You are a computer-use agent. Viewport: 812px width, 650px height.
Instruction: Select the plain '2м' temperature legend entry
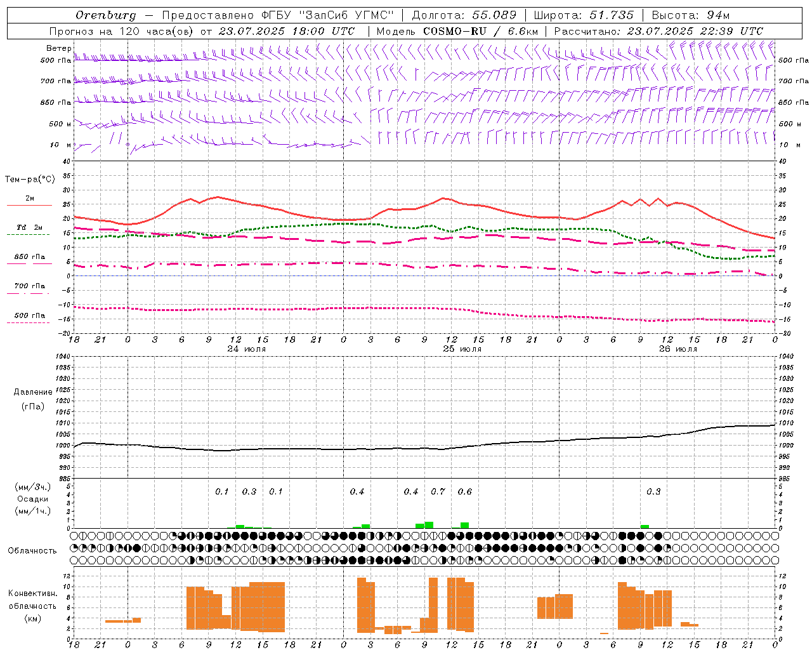pyautogui.click(x=30, y=198)
